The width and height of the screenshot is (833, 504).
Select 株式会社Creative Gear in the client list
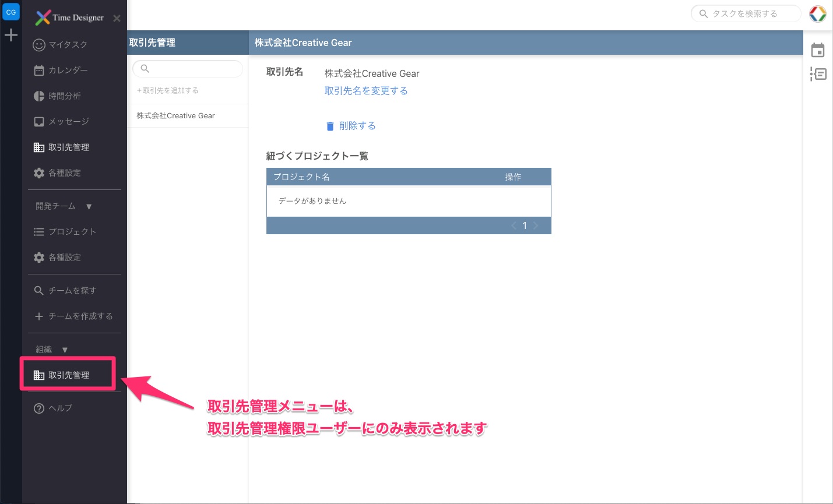coord(175,116)
